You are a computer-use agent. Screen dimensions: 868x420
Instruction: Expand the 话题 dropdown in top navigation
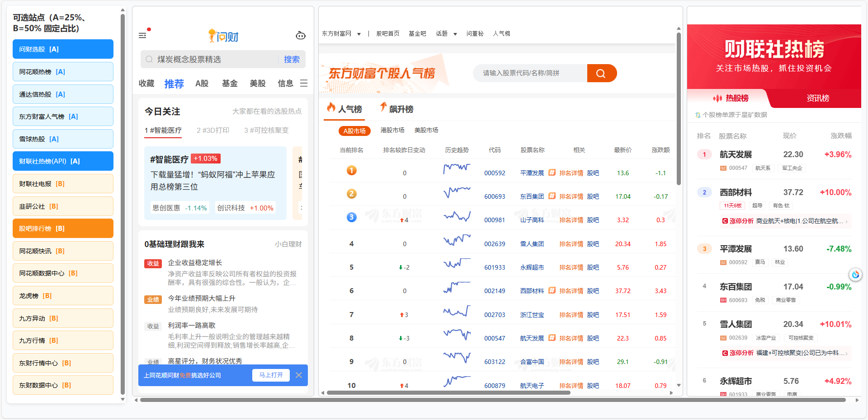[x=455, y=34]
